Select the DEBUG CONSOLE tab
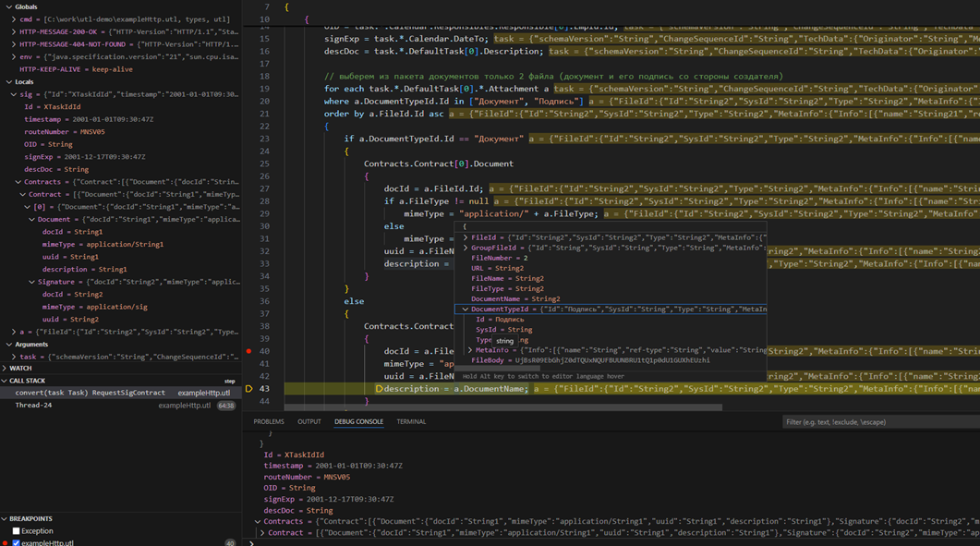Image resolution: width=980 pixels, height=546 pixels. click(x=358, y=421)
